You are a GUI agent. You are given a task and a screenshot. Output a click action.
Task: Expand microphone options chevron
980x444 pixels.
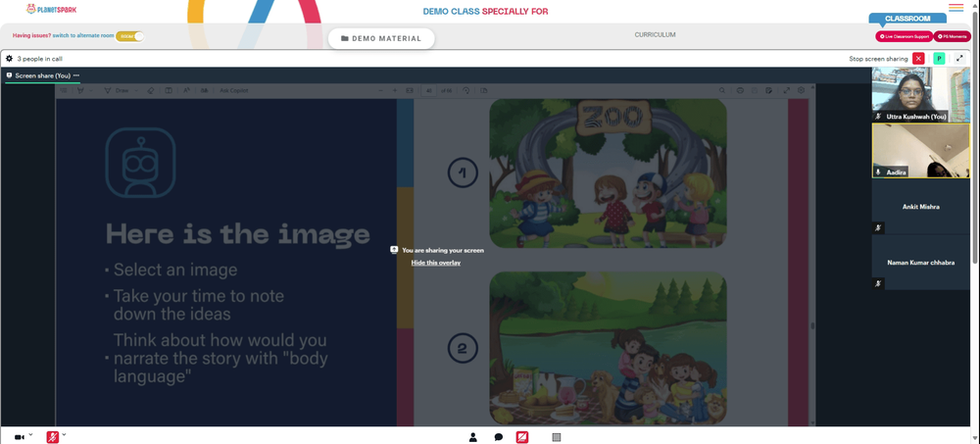pos(64,434)
